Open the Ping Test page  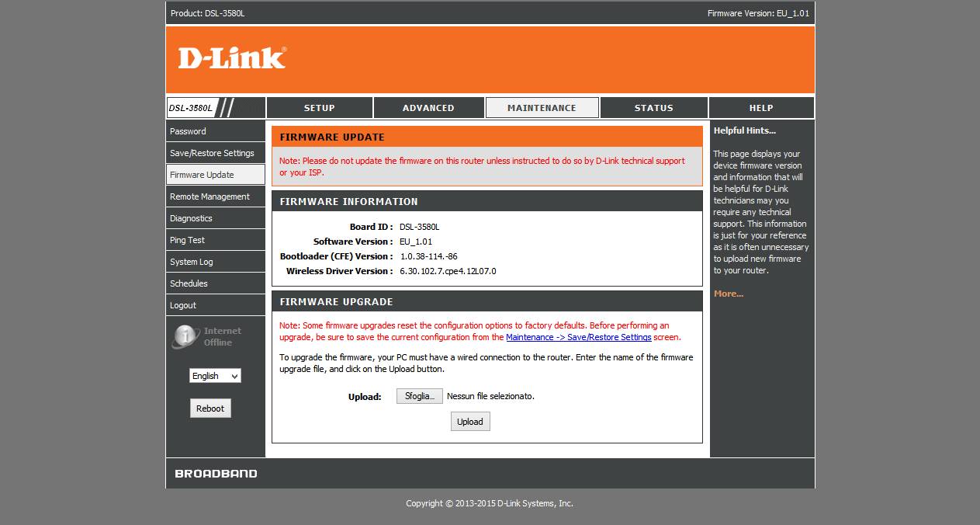pyautogui.click(x=216, y=240)
